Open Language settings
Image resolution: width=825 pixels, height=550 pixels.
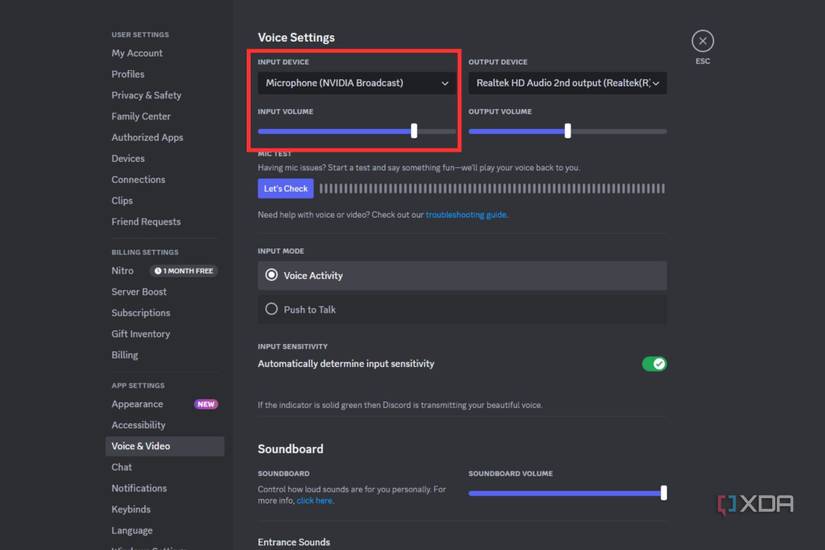(x=132, y=530)
